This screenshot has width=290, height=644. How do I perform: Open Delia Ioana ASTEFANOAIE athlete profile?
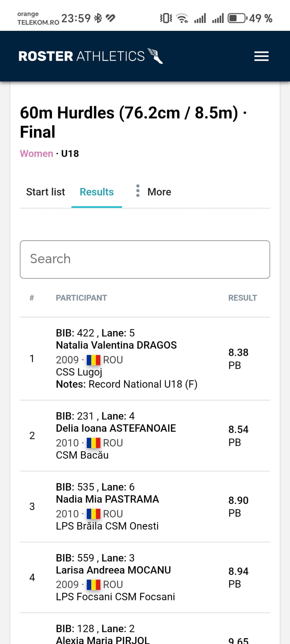tap(116, 428)
